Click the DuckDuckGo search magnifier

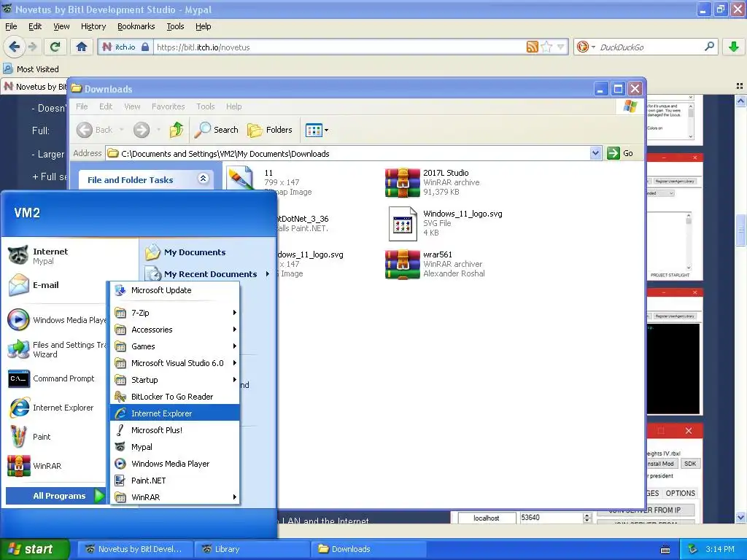(709, 47)
